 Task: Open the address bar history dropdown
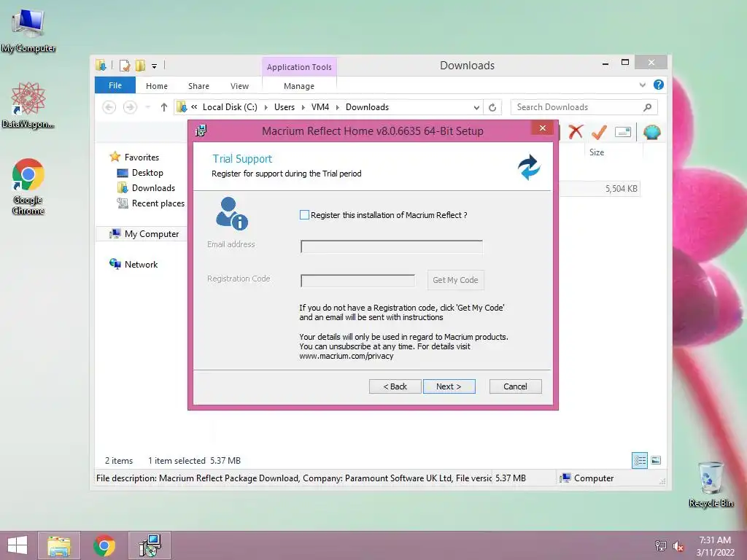[476, 108]
